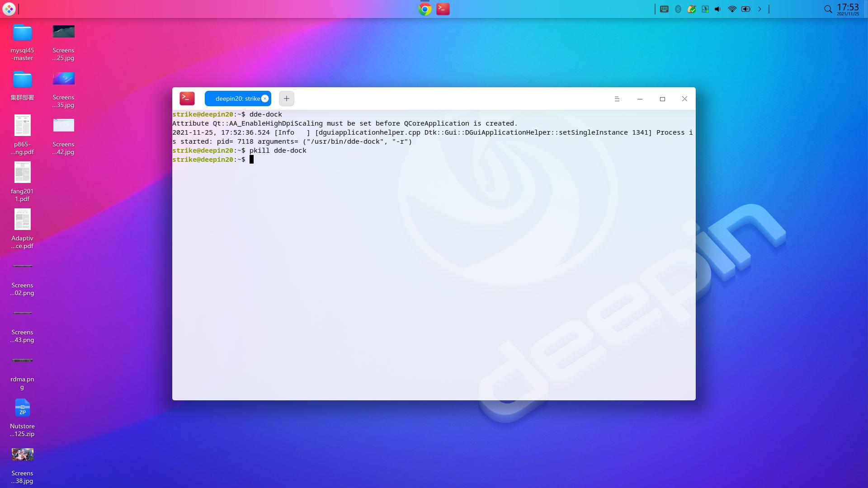Open the Screens...25.jpg desktop thumbnail

(63, 32)
